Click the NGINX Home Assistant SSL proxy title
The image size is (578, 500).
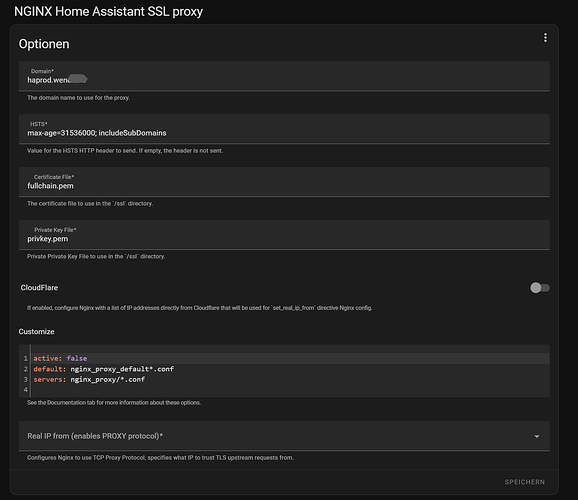point(108,11)
